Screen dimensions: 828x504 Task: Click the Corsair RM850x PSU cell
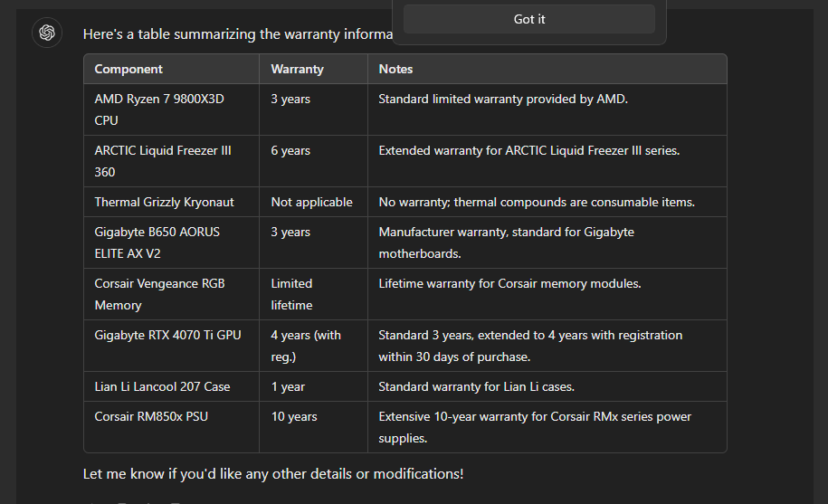[x=172, y=427]
